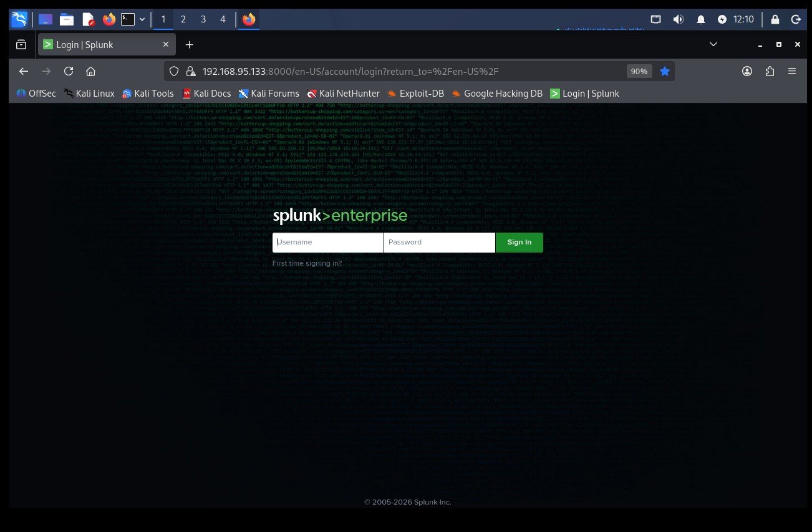Click the splunk>enterprise logo

coord(340,216)
